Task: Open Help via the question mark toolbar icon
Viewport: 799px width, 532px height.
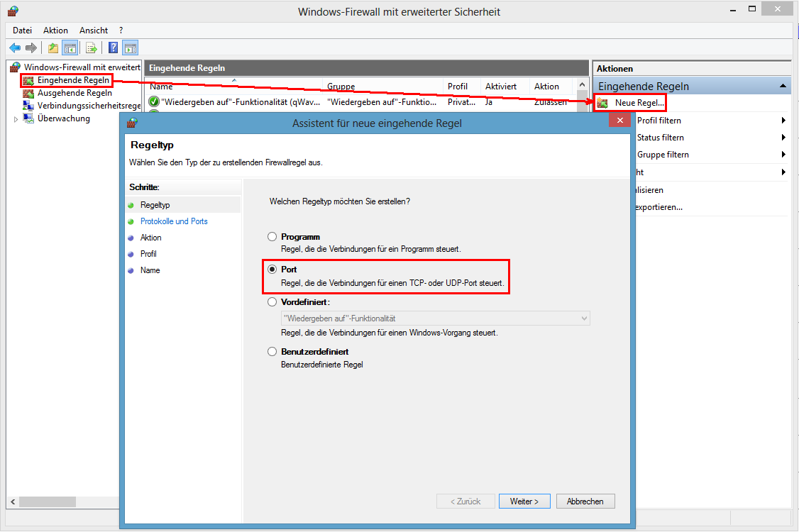Action: coord(112,48)
